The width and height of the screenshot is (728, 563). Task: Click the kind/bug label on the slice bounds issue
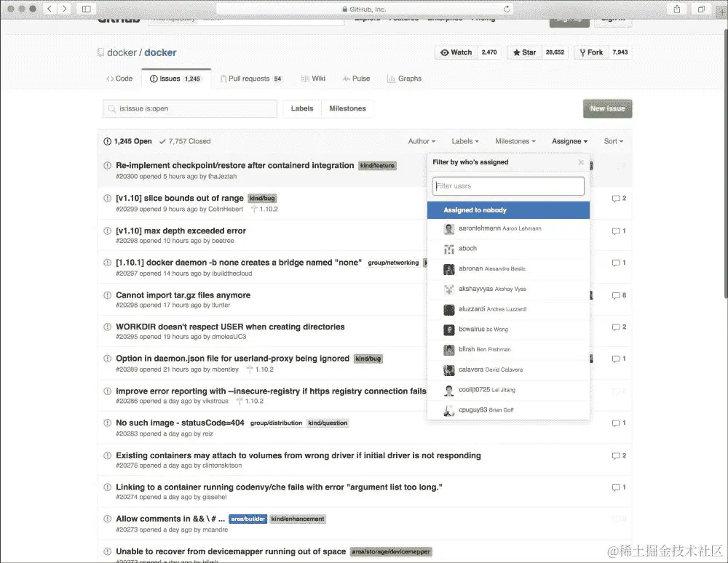[x=262, y=197]
